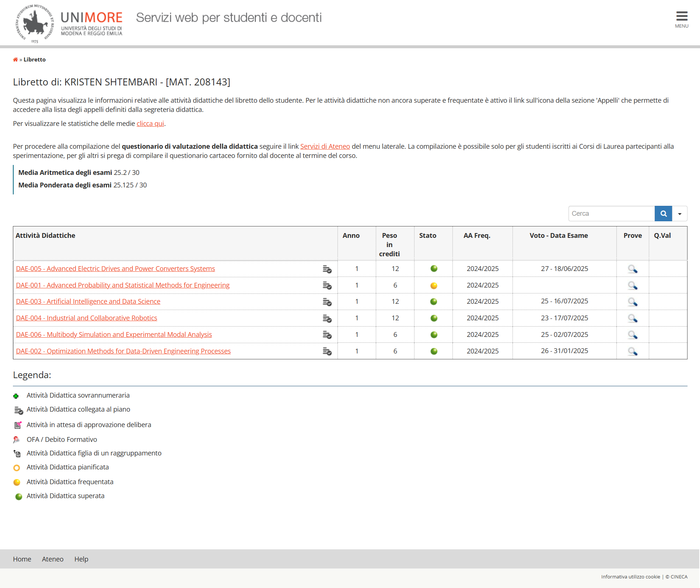Focus the Cerca search field
This screenshot has width=700, height=588.
612,214
